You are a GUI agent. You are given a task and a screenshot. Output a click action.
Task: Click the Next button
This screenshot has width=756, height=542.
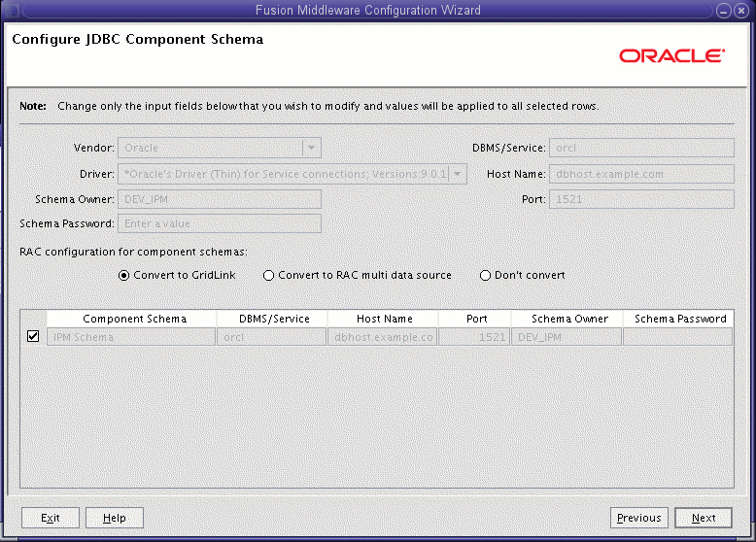pyautogui.click(x=703, y=518)
